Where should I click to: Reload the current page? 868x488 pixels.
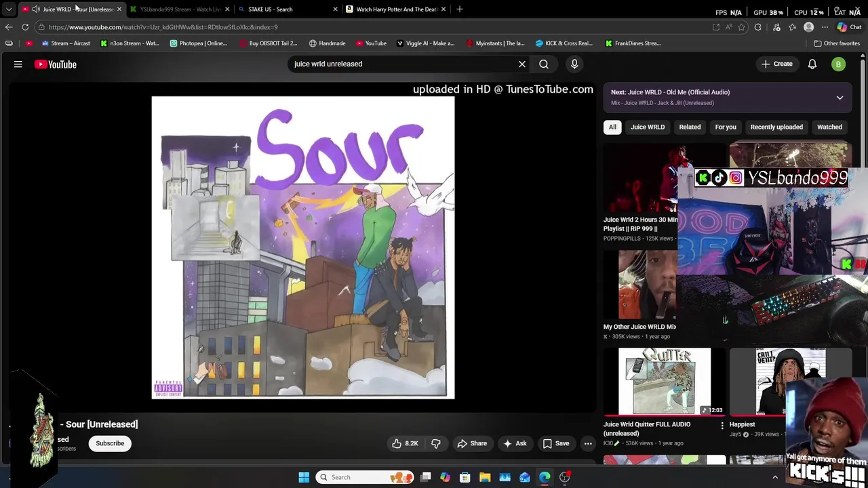pyautogui.click(x=25, y=27)
